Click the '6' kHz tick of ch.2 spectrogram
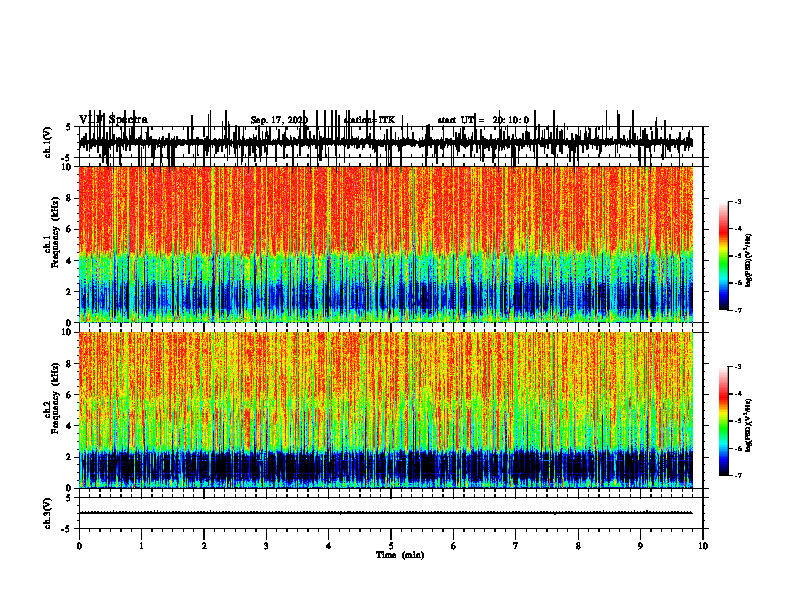Viewport: 792px width, 612px height. coord(70,395)
